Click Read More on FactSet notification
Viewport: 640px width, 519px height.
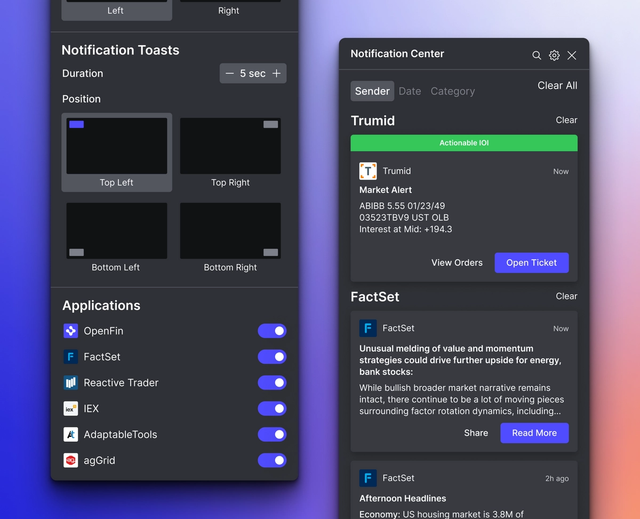[534, 433]
